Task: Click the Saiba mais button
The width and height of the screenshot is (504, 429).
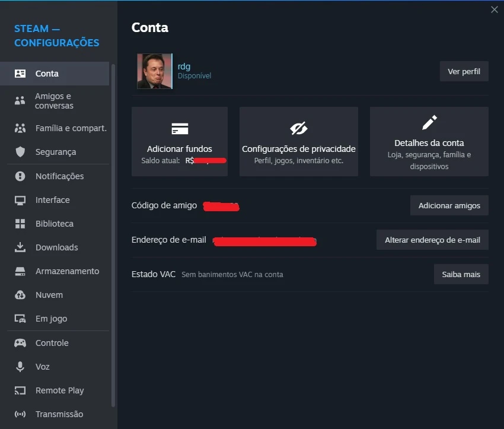Action: pos(461,274)
